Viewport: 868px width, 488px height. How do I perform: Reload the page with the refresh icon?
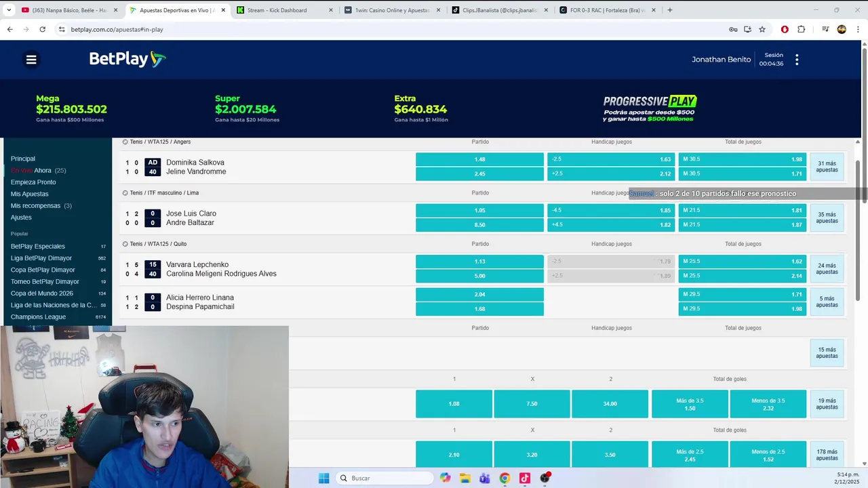click(42, 29)
